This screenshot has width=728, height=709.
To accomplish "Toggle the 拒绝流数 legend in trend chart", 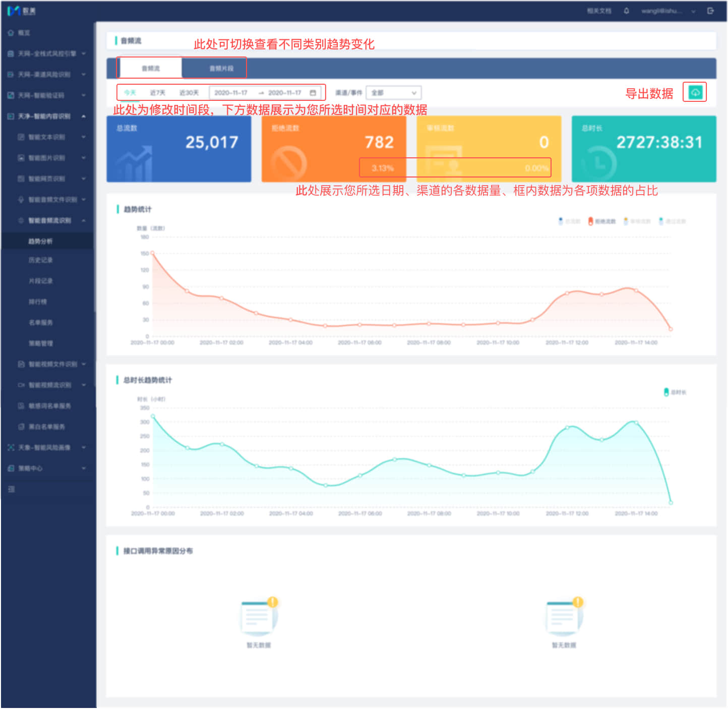I will tap(601, 221).
